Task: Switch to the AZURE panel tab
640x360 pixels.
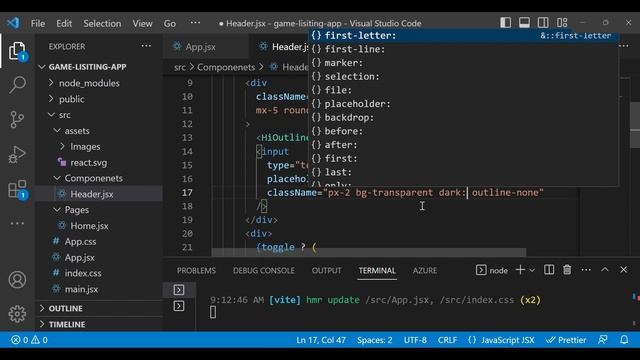Action: 424,270
